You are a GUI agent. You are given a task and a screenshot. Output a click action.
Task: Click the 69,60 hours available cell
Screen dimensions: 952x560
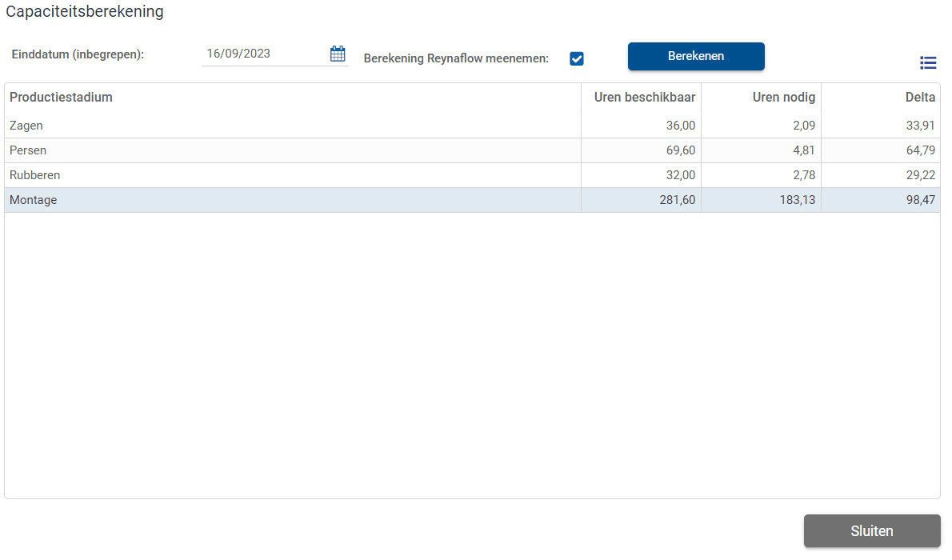641,150
